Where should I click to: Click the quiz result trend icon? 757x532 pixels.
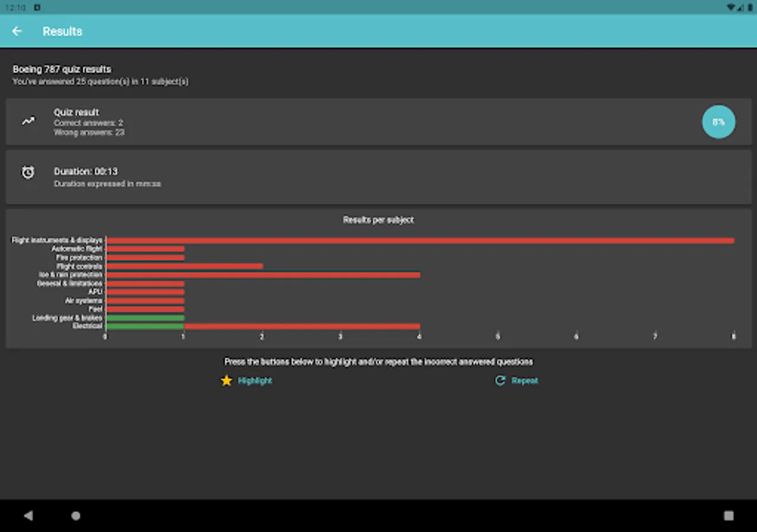pos(28,121)
